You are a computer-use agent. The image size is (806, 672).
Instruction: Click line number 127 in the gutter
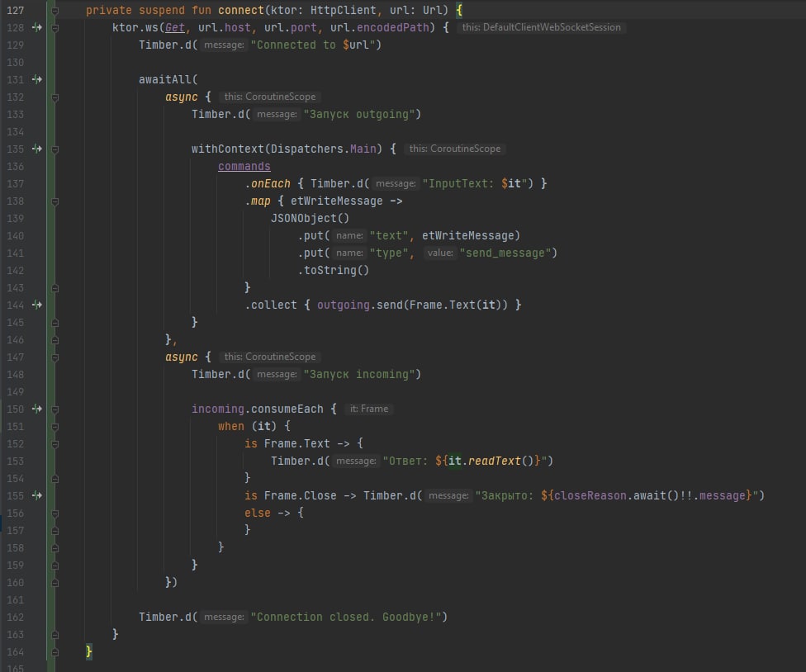[16, 10]
